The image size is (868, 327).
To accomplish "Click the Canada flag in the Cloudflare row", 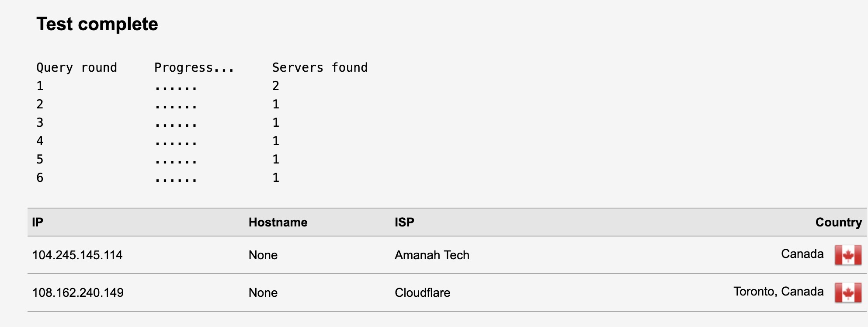I will tap(848, 292).
